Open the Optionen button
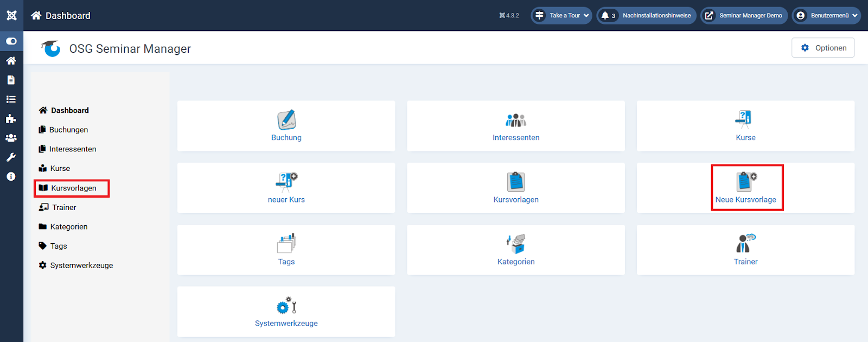The width and height of the screenshot is (868, 342). 823,48
